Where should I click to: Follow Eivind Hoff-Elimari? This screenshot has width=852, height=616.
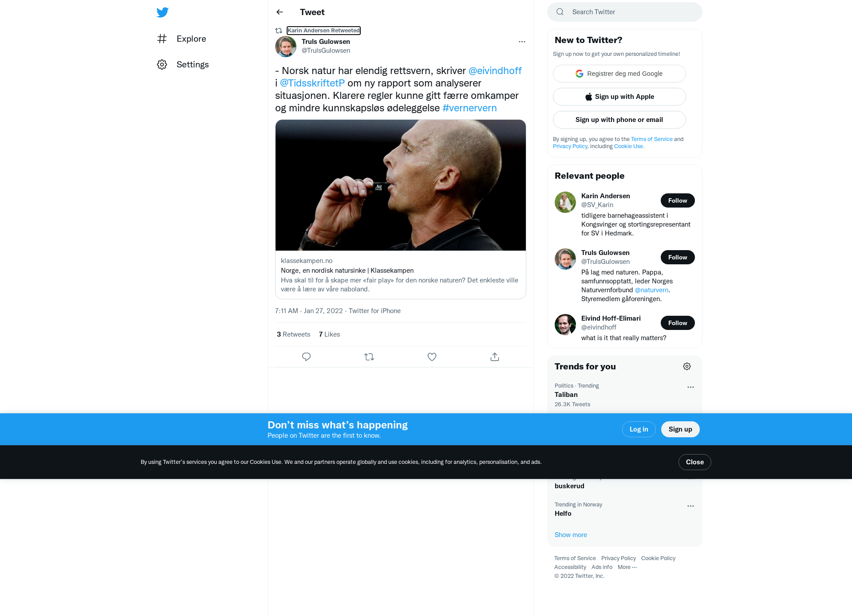678,323
